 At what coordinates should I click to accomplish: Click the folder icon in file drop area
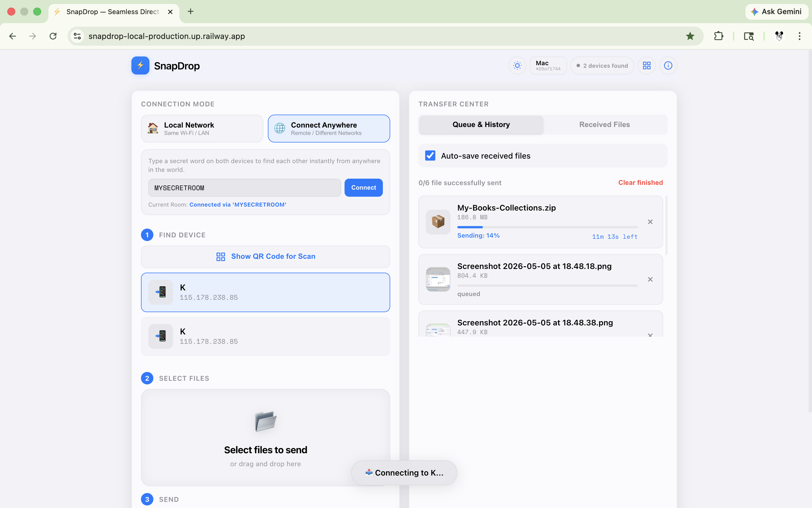click(265, 421)
